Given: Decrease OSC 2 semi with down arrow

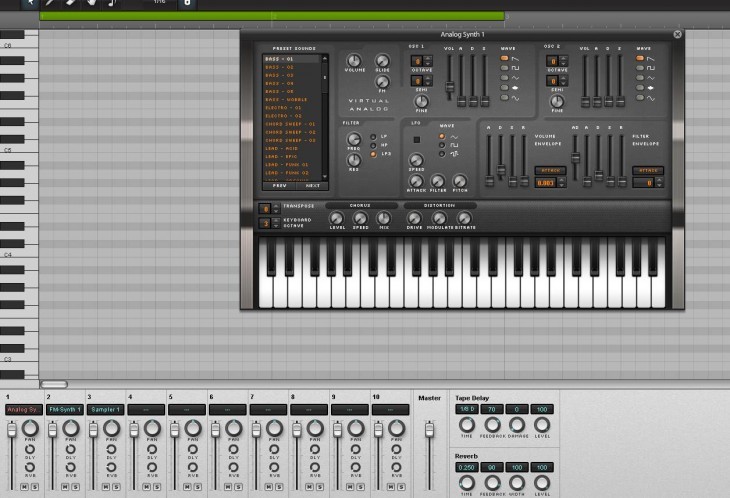Looking at the screenshot, I should click(564, 83).
